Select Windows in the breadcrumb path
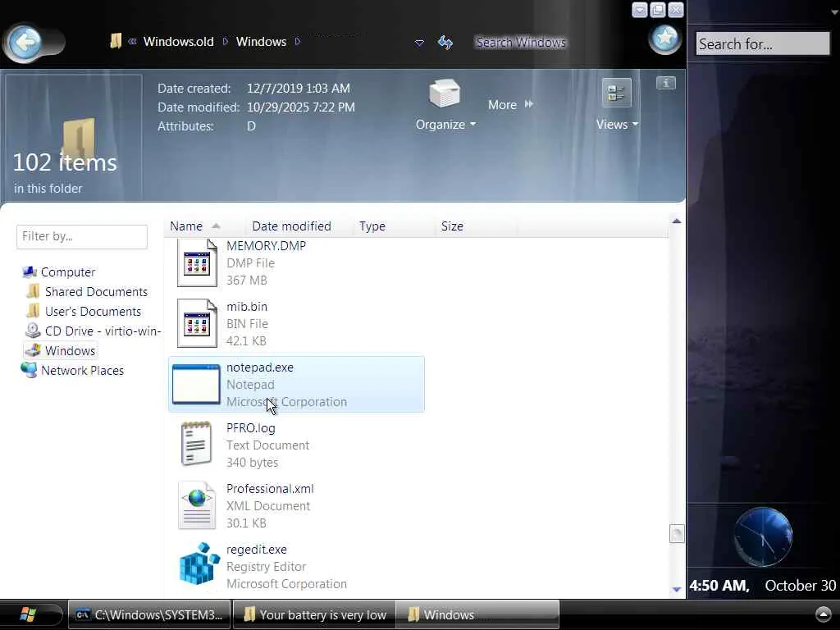The width and height of the screenshot is (840, 630). tap(261, 42)
